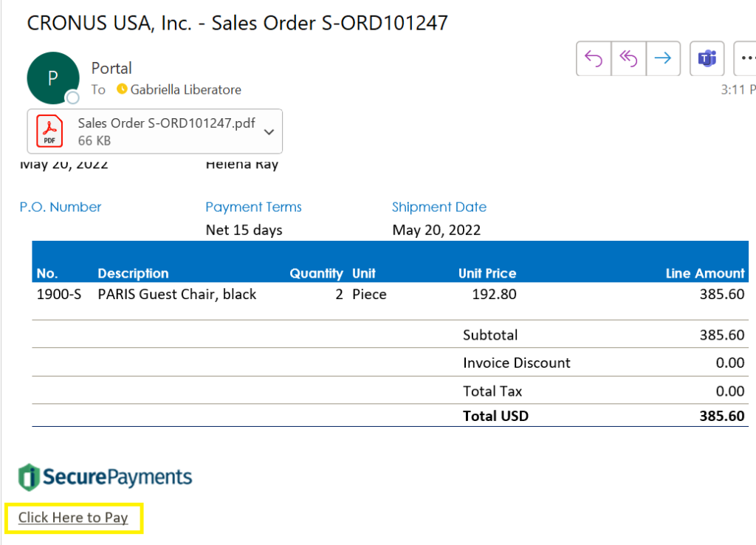
Task: Click the red PDF attachment icon
Action: pyautogui.click(x=49, y=131)
